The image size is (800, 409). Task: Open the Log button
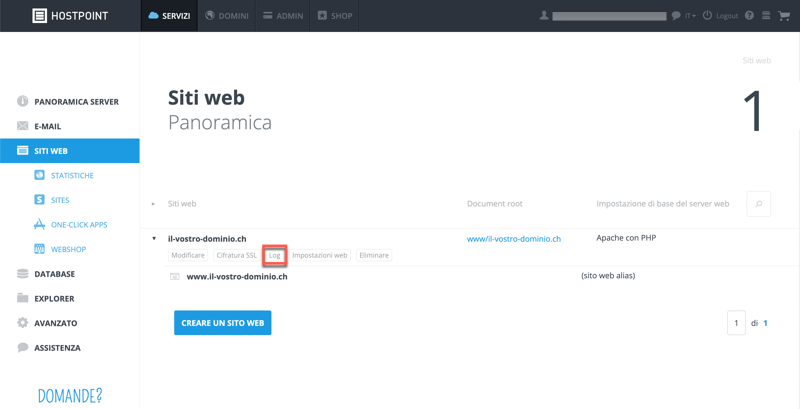(x=275, y=255)
